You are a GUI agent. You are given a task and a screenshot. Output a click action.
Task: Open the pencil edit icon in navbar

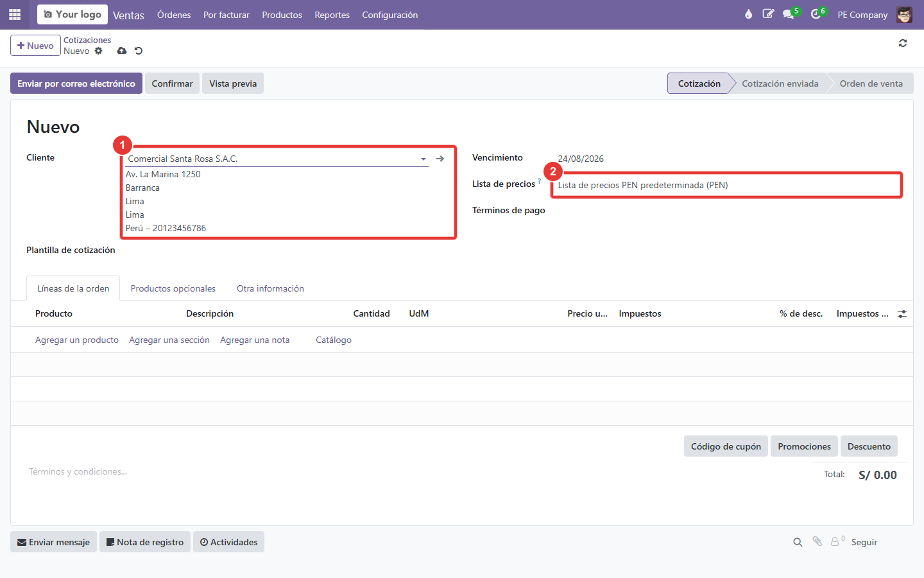768,14
